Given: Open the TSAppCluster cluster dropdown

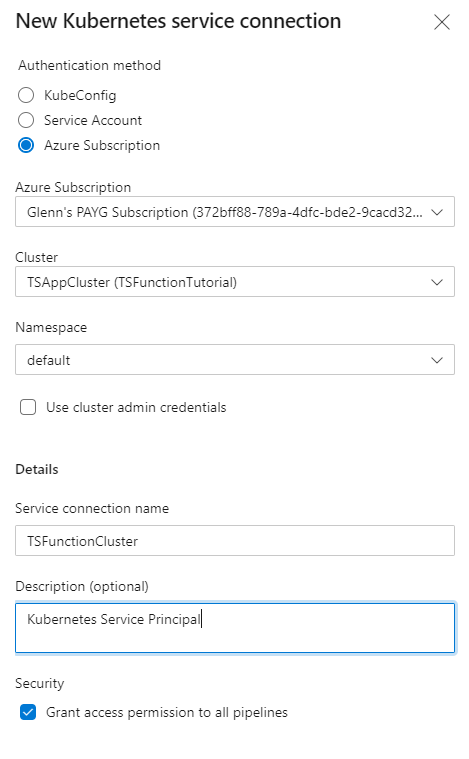Looking at the screenshot, I should (x=235, y=282).
